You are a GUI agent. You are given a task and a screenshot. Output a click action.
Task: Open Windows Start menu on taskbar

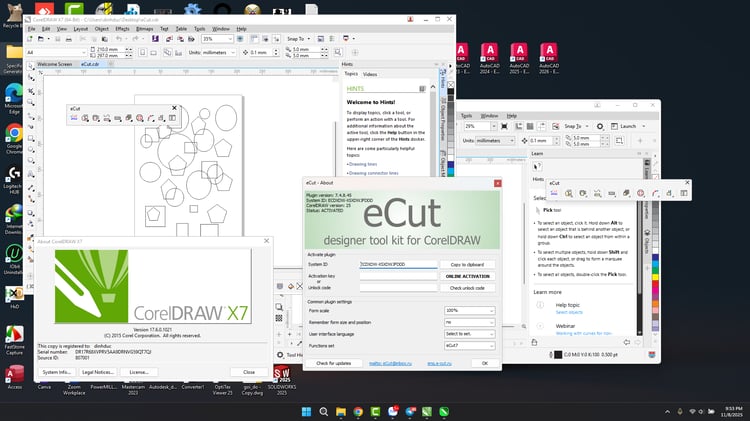pos(307,411)
